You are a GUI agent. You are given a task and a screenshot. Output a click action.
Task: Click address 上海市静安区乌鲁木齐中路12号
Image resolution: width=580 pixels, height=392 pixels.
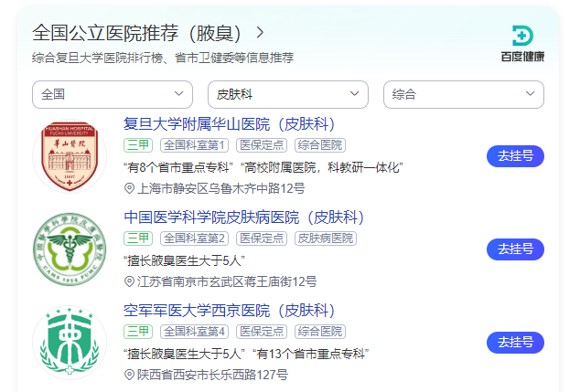[220, 188]
